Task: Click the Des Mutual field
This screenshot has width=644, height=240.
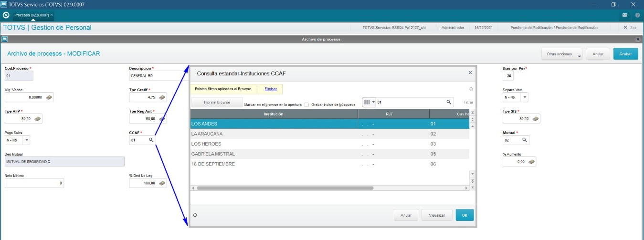Action: point(64,162)
